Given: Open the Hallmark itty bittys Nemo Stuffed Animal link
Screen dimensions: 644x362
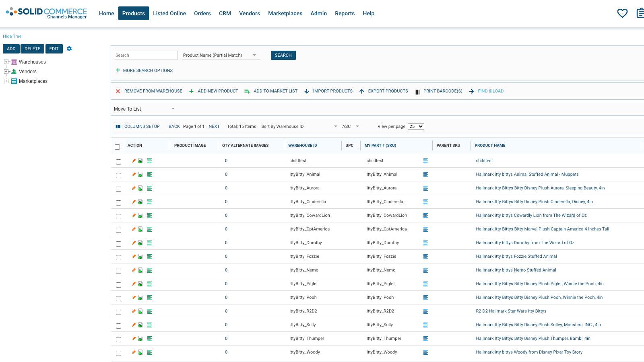Looking at the screenshot, I should 516,270.
